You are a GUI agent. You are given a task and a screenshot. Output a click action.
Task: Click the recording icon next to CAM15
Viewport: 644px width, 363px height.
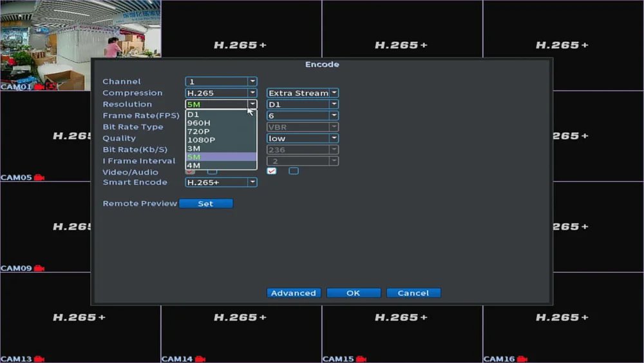(361, 359)
